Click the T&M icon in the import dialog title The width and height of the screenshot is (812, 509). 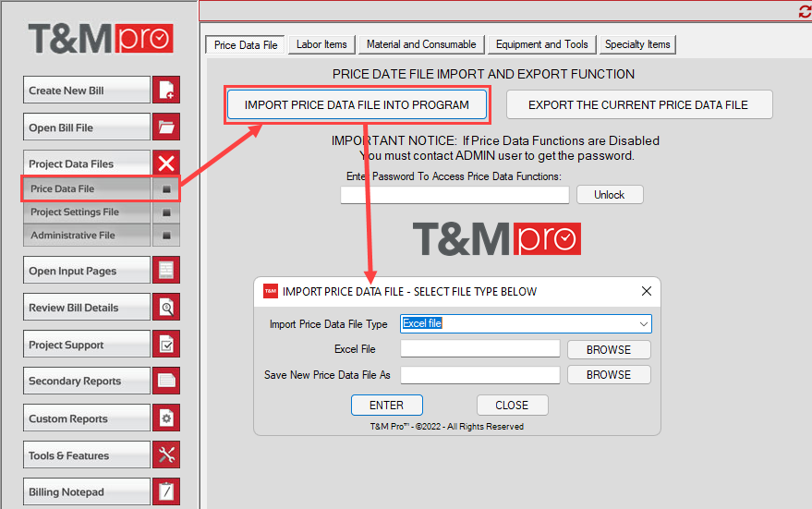271,291
